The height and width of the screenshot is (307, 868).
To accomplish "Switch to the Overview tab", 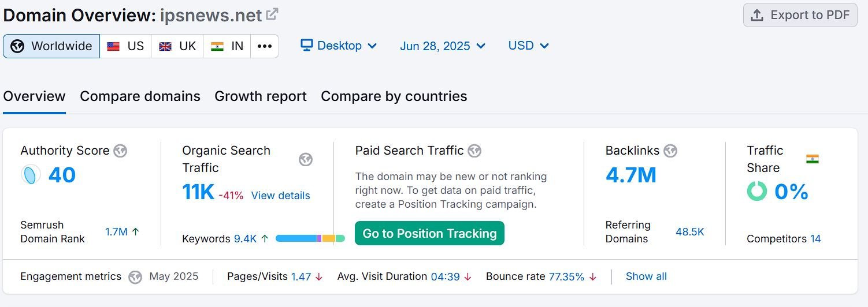I will [34, 96].
